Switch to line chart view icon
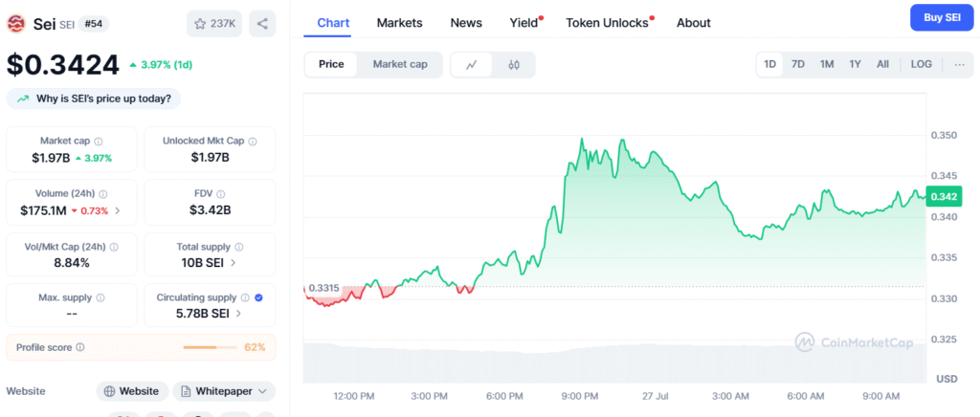 click(x=471, y=64)
